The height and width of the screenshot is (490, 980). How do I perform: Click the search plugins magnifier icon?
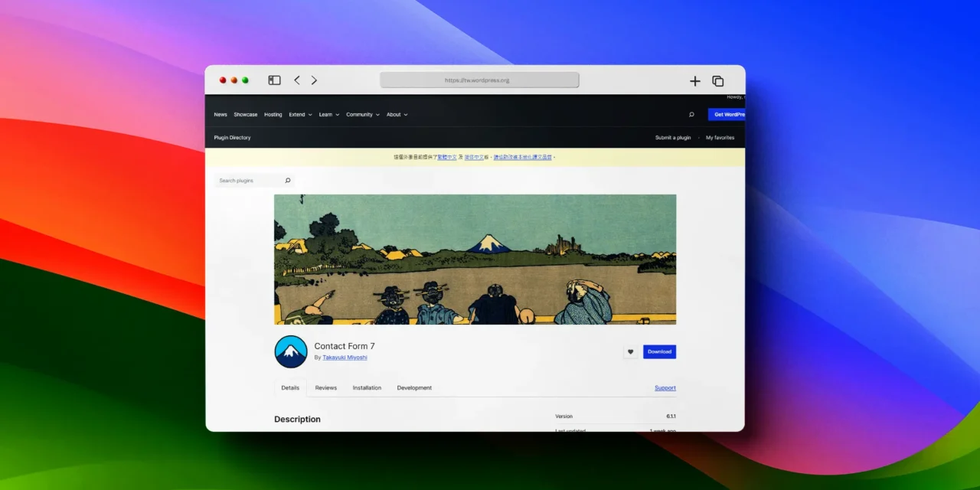point(288,181)
